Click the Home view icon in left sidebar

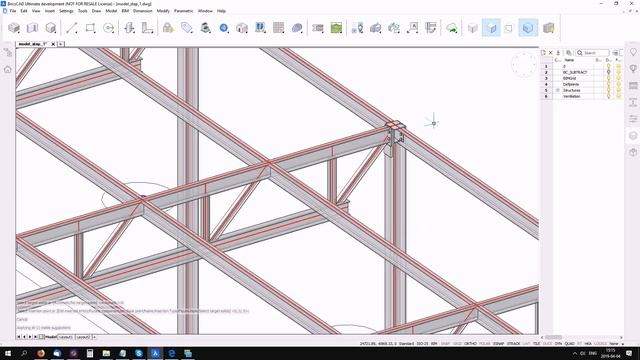[x=7, y=69]
